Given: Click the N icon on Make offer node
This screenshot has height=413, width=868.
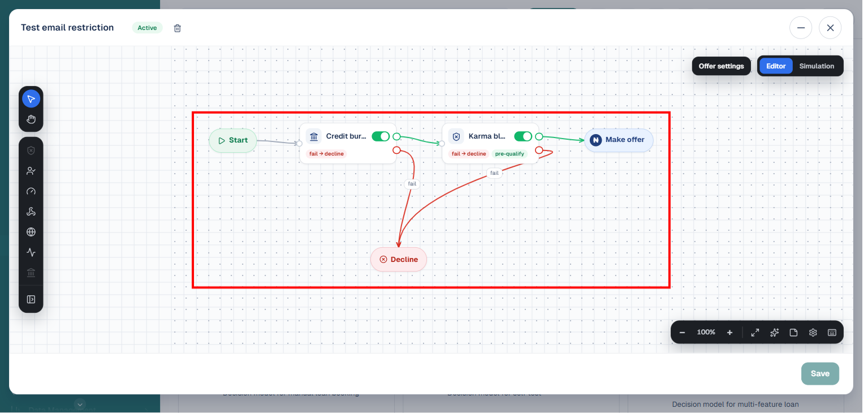Looking at the screenshot, I should (x=595, y=140).
